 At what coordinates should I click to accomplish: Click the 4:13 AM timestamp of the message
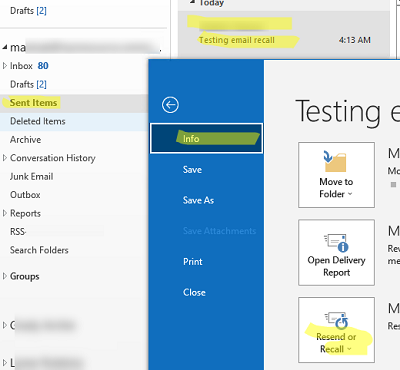[355, 40]
